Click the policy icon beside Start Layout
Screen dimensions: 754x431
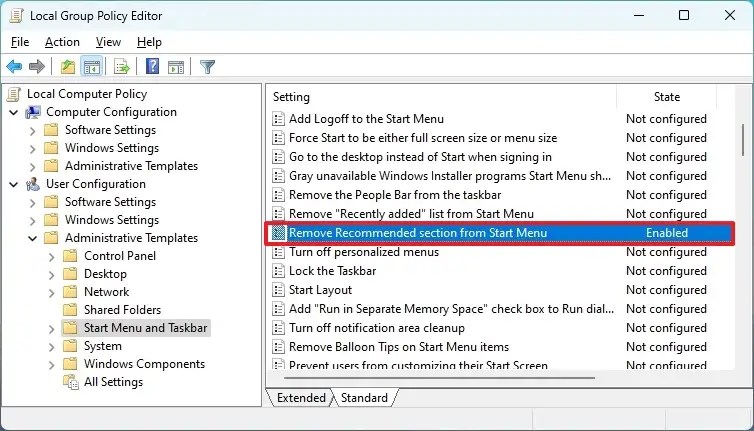pos(278,290)
